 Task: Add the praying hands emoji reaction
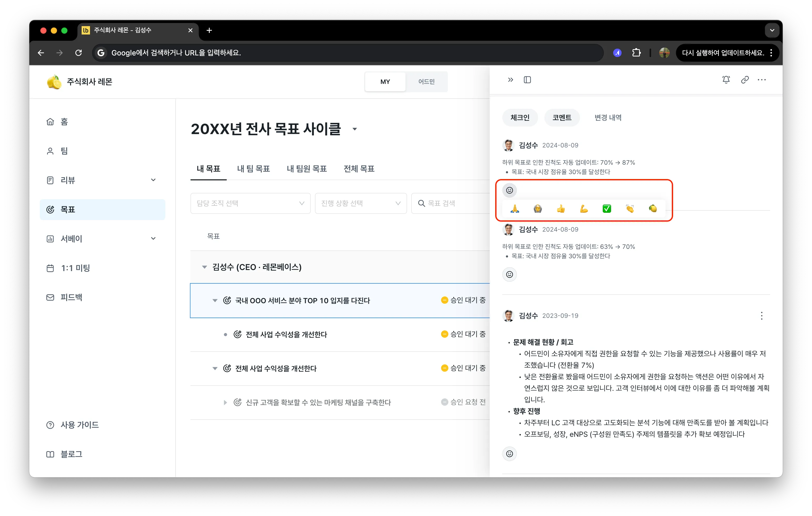(515, 209)
